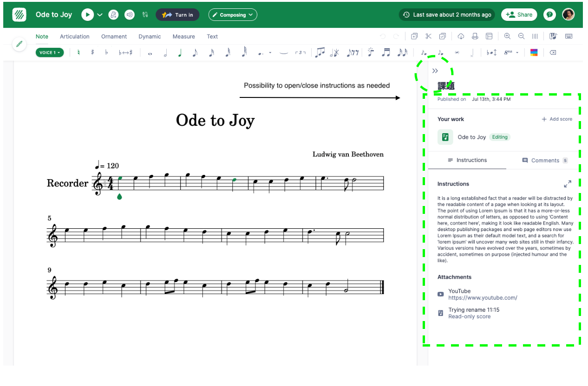The width and height of the screenshot is (588, 386).
Task: Select the quarter note duration
Action: [180, 53]
